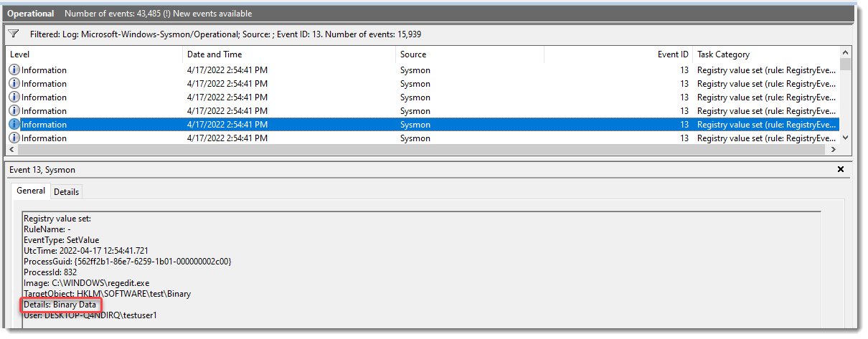Switch to the Details tab
The width and height of the screenshot is (868, 339).
pos(67,192)
